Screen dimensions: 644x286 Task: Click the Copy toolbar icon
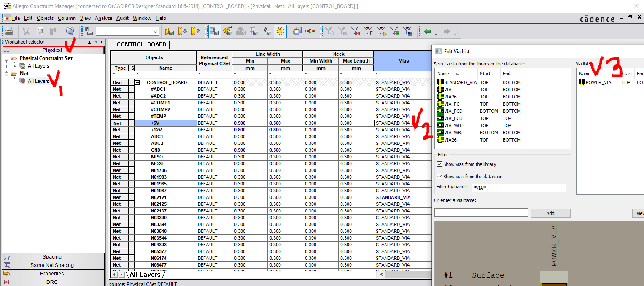pyautogui.click(x=40, y=31)
